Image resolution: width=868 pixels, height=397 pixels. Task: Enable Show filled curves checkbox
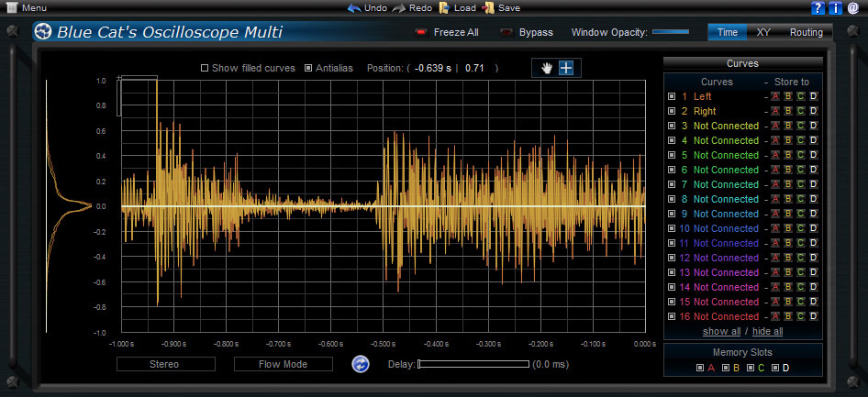point(205,68)
